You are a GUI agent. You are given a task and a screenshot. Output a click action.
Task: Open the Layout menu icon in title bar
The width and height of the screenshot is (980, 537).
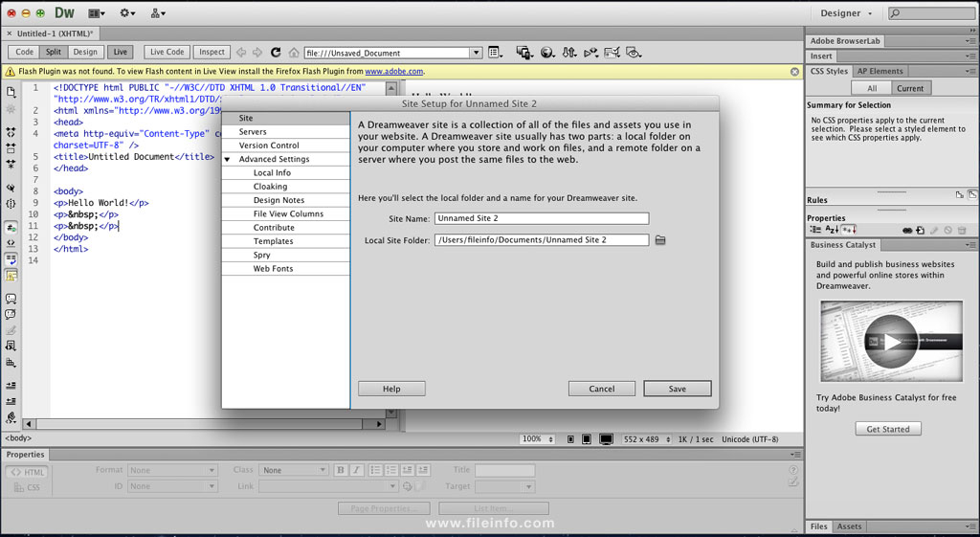pyautogui.click(x=97, y=12)
